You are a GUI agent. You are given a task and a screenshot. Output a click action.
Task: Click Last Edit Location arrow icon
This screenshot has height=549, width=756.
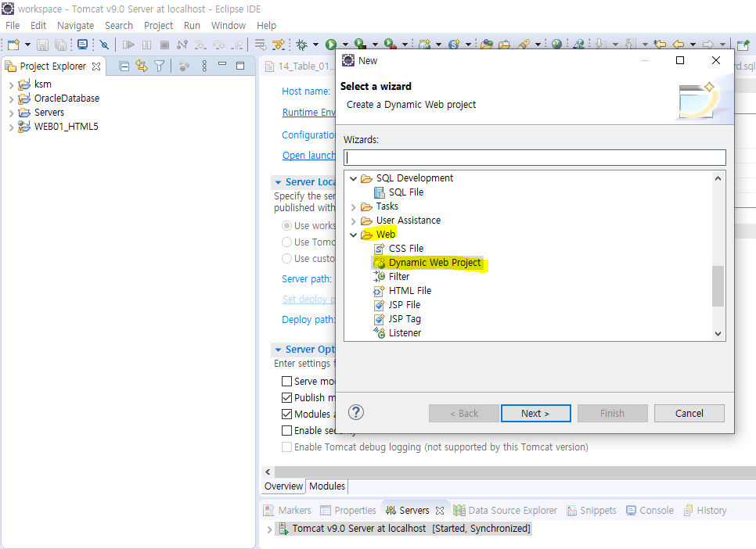pyautogui.click(x=660, y=45)
